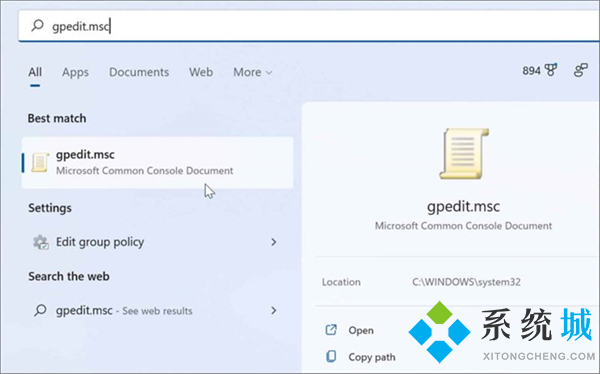Click the magnifier icon in Search the web row
This screenshot has width=600, height=374.
[40, 310]
